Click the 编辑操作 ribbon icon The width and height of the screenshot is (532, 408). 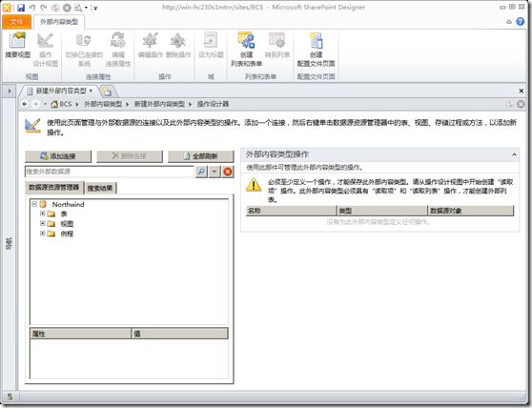(151, 45)
